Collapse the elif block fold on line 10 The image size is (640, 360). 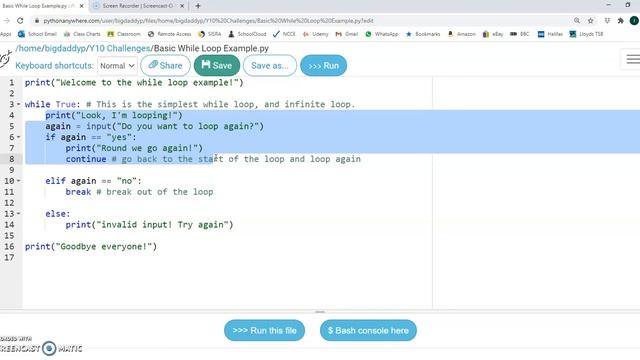[18, 181]
